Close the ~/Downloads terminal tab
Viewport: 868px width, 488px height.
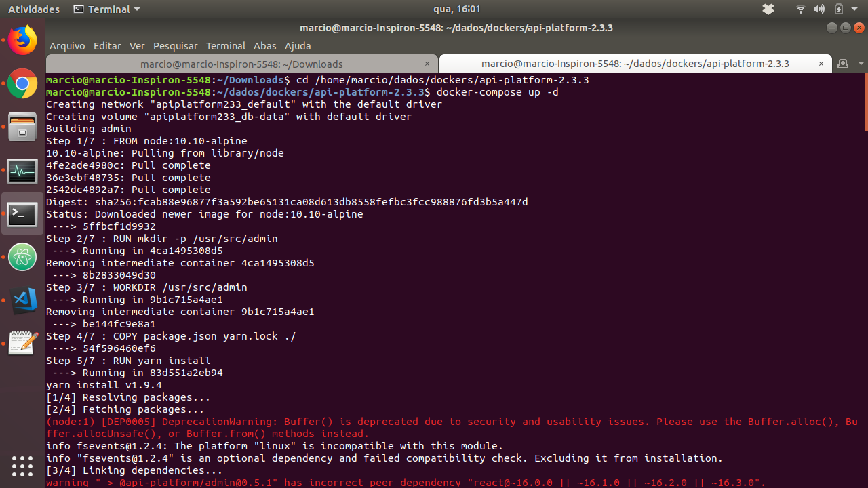point(427,64)
